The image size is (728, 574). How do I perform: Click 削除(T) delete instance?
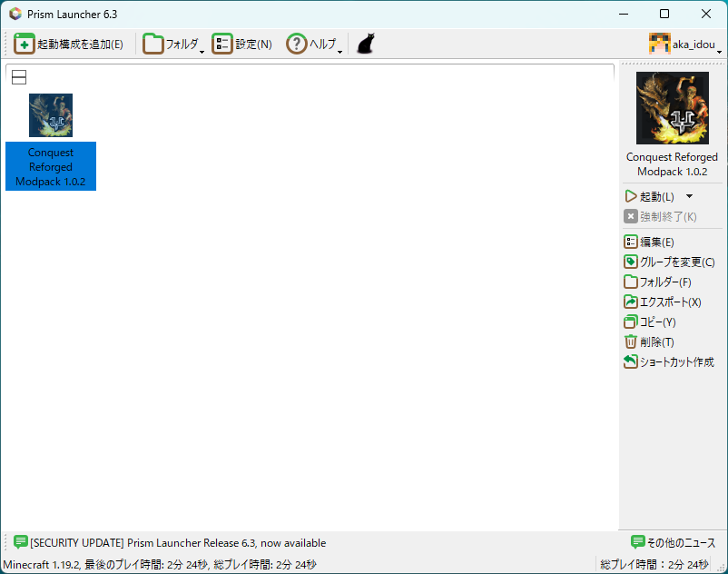point(649,341)
